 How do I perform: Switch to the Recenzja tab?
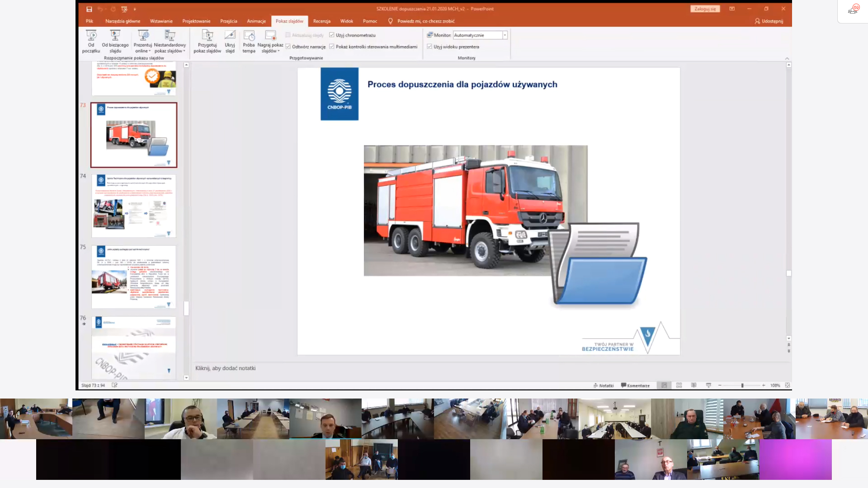point(321,21)
